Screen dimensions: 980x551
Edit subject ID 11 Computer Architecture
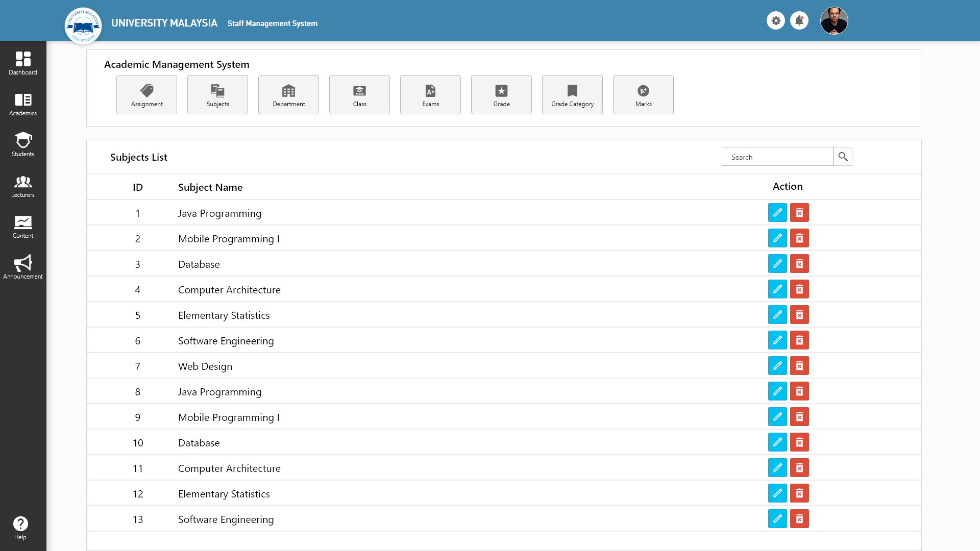click(777, 468)
